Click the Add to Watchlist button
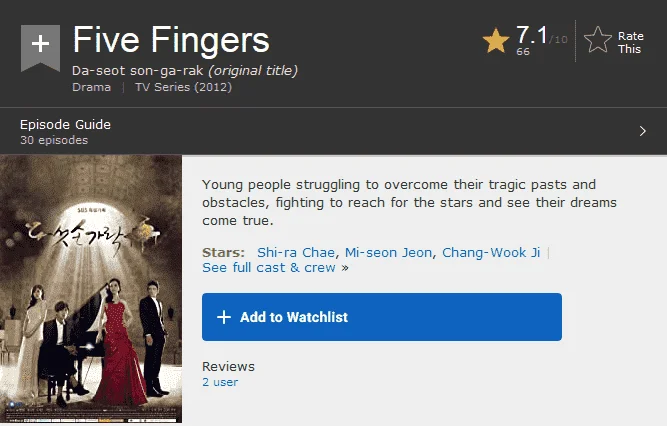 382,317
